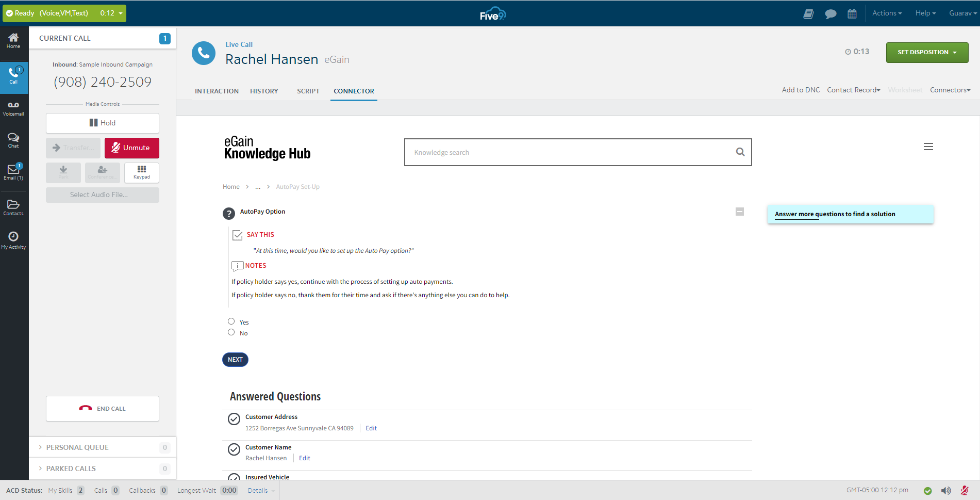Viewport: 980px width, 500px height.
Task: Open Contacts from the left sidebar
Action: tap(13, 206)
